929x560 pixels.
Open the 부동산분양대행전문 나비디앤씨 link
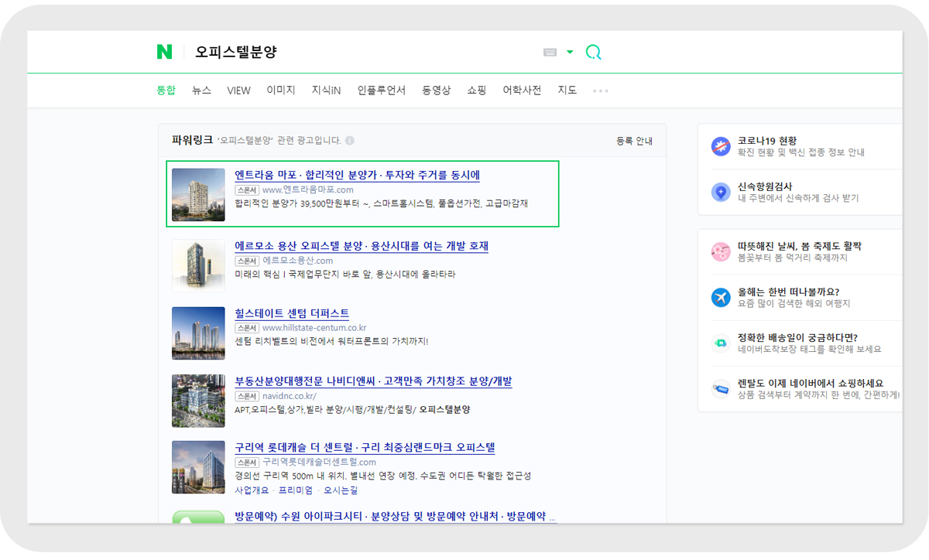point(373,381)
